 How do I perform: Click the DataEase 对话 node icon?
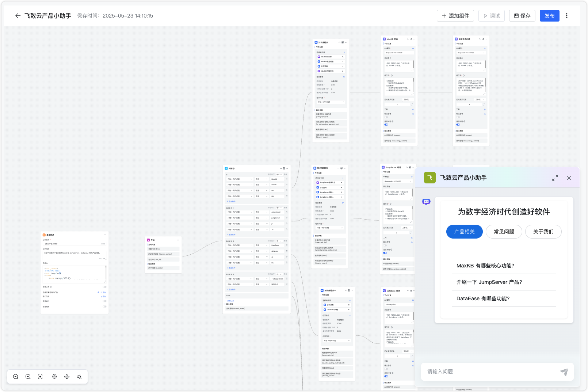pos(385,291)
